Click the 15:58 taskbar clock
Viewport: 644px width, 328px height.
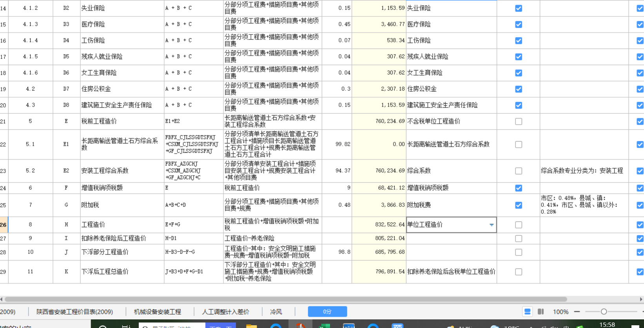pos(607,324)
